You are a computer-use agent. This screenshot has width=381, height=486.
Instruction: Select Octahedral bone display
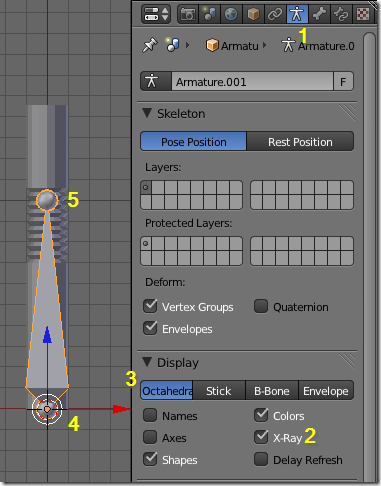point(167,391)
